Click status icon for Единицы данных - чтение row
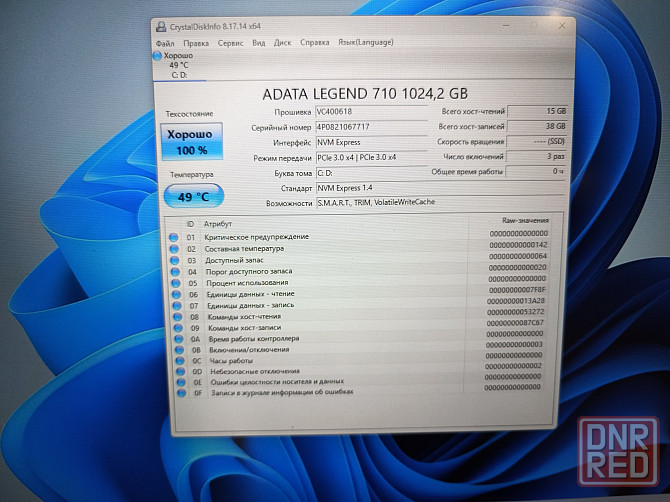Viewport: 670px width, 502px height. 176,295
